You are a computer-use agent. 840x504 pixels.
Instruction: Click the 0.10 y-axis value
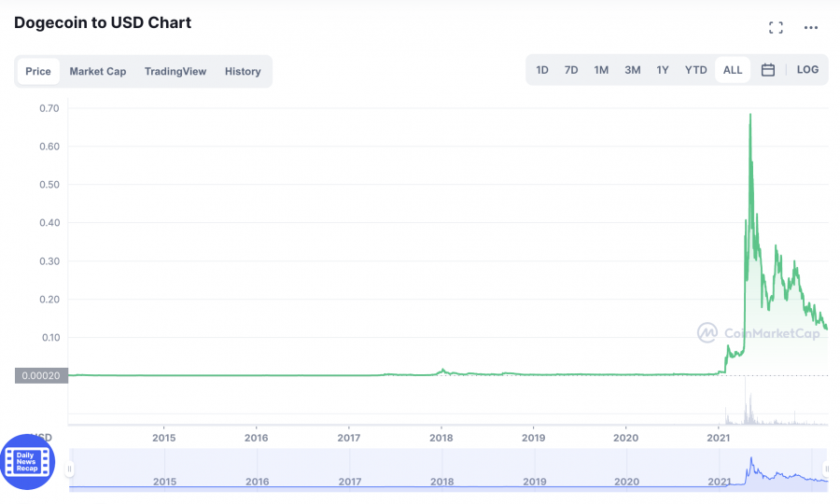[51, 338]
